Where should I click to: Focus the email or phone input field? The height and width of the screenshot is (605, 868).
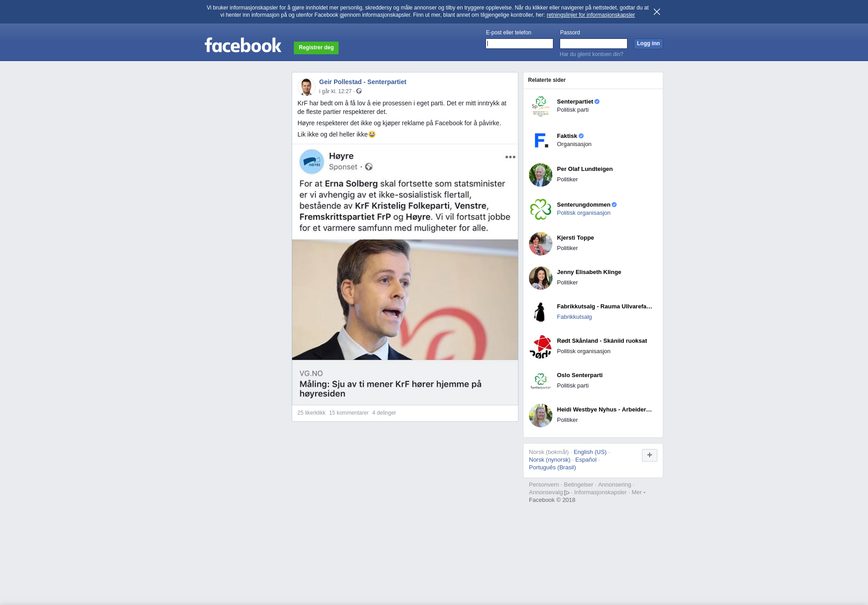pyautogui.click(x=519, y=43)
